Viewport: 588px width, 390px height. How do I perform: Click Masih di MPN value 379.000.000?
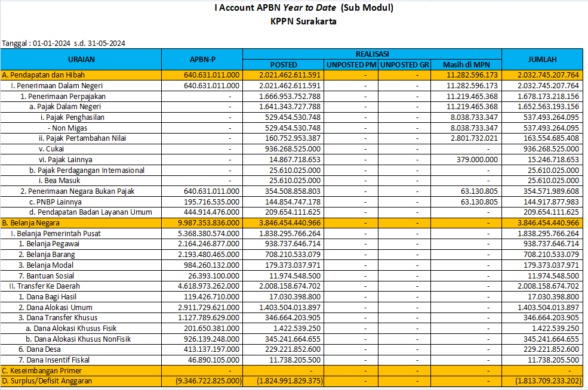pyautogui.click(x=477, y=160)
